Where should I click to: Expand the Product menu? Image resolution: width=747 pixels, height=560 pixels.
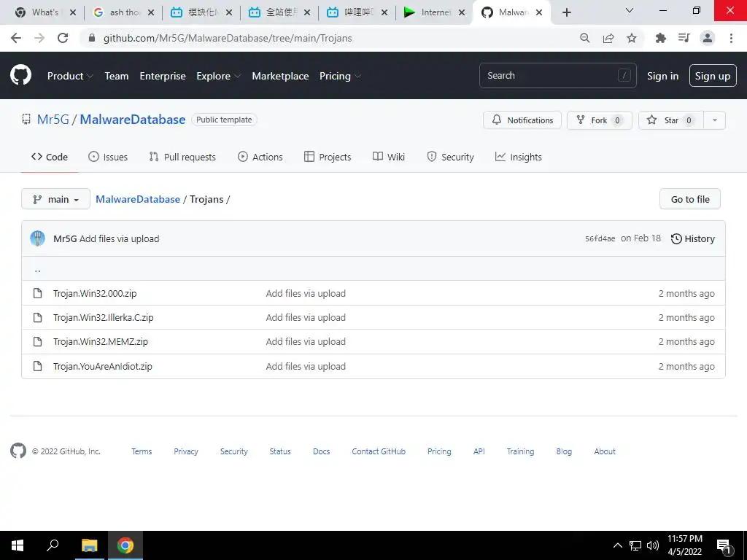70,76
